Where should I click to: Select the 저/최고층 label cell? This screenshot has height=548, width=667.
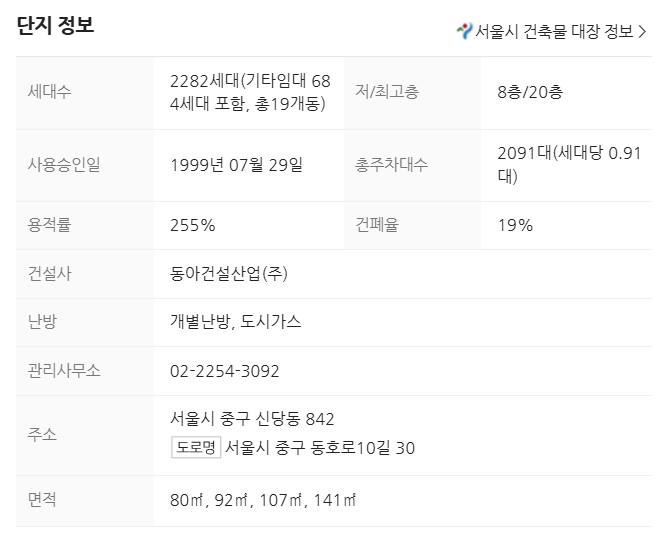click(x=387, y=92)
